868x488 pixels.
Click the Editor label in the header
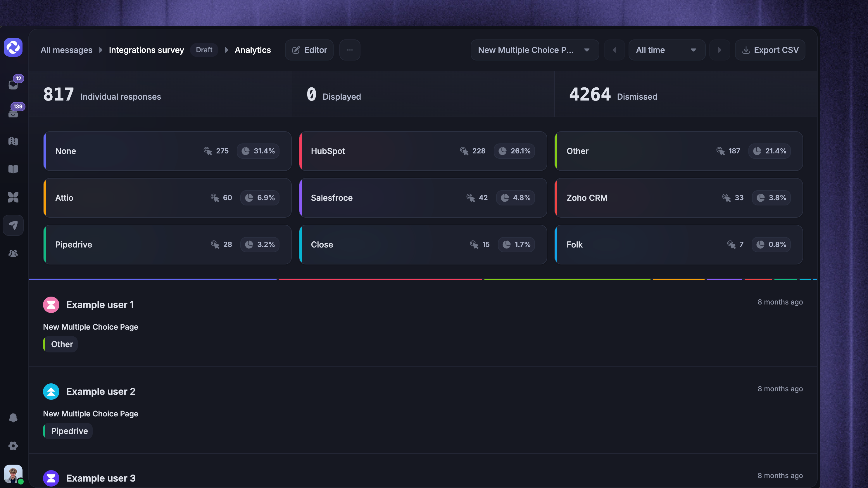316,50
